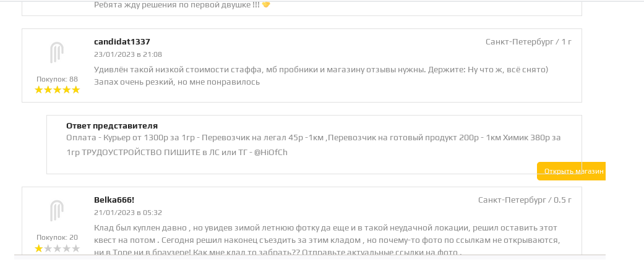Viewport: 644px width, 262px height.
Task: Click candidat1337's profile avatar icon
Action: tap(57, 53)
